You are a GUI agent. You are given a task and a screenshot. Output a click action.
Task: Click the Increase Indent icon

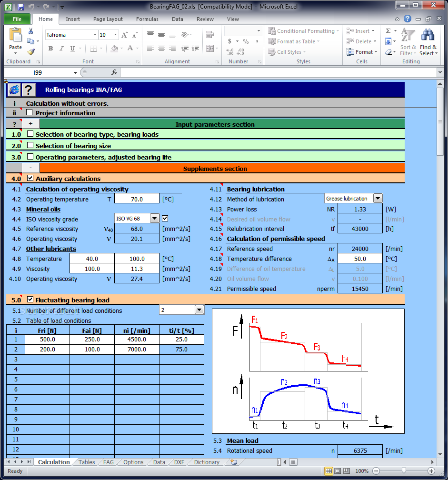pyautogui.click(x=196, y=49)
